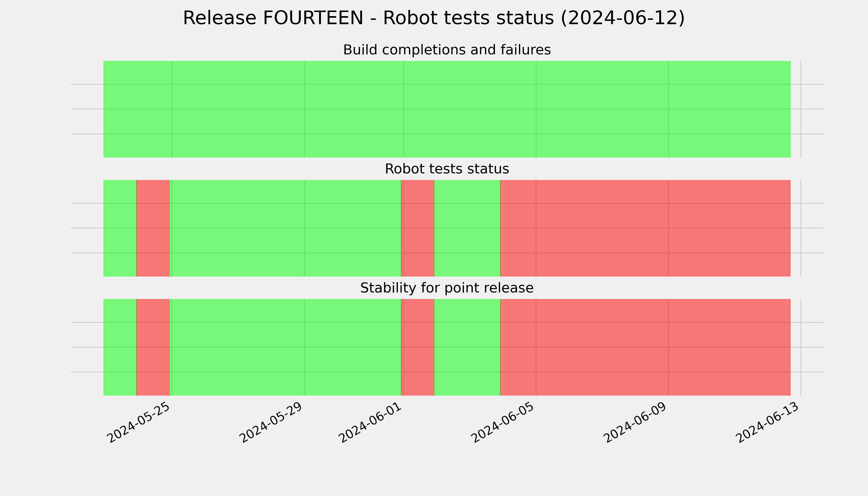Click the green build completions bar
This screenshot has width=868, height=496.
coord(447,109)
